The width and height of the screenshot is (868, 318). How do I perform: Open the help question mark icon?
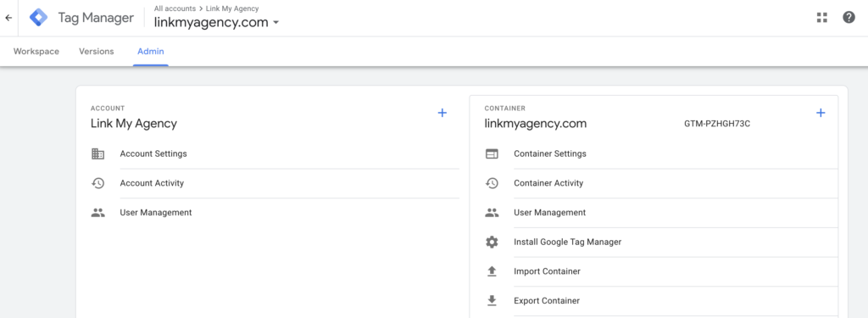coord(849,18)
